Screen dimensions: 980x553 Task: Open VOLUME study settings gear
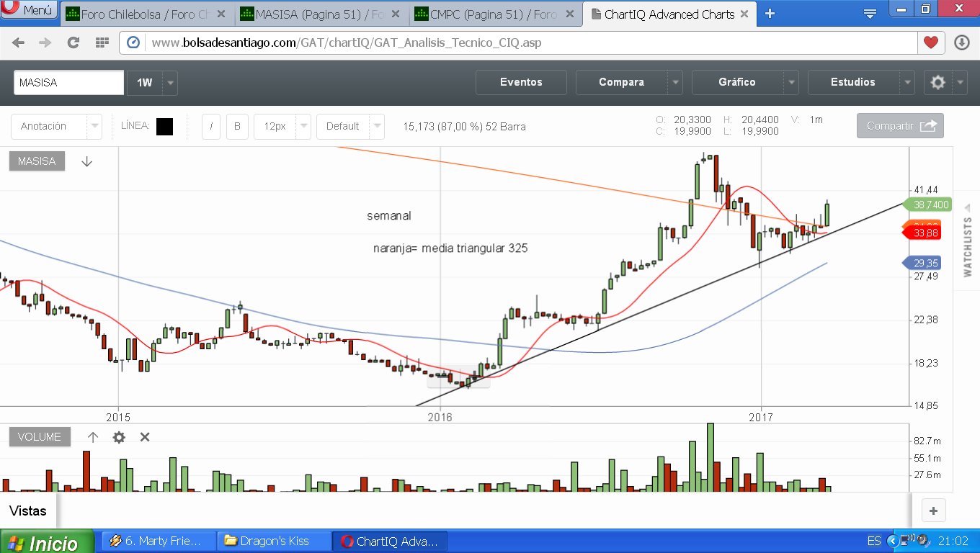click(x=119, y=437)
